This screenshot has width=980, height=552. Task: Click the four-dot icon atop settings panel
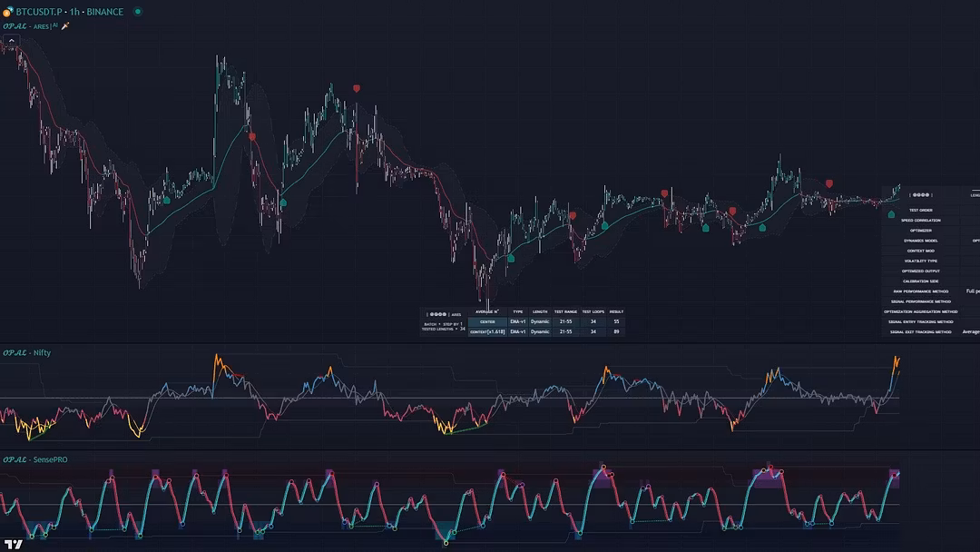click(920, 194)
